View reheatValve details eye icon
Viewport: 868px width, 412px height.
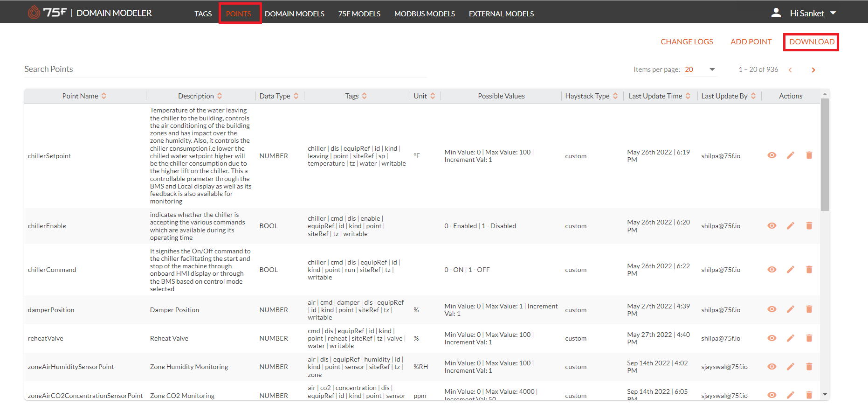click(772, 338)
